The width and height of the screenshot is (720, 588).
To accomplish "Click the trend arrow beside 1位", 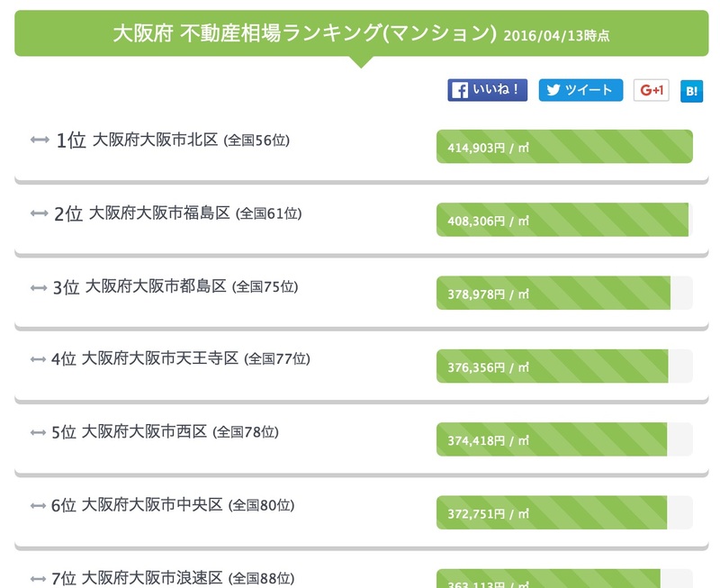I will tap(40, 140).
